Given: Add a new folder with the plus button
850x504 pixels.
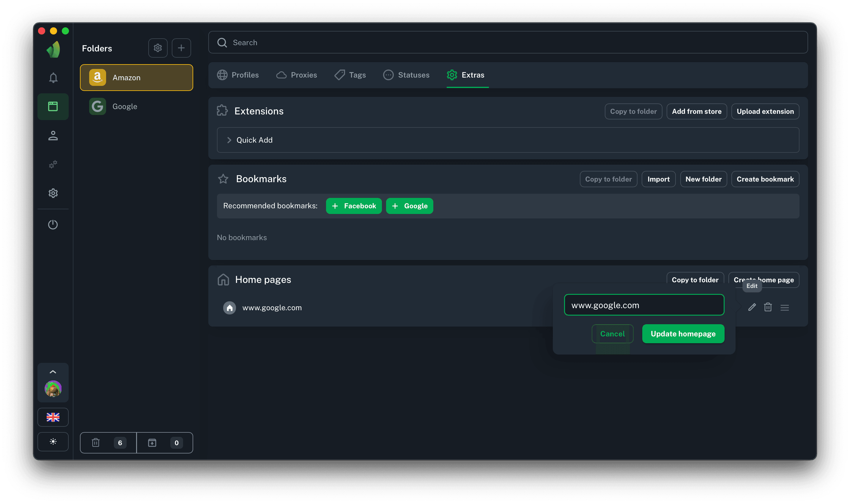Looking at the screenshot, I should pyautogui.click(x=181, y=48).
